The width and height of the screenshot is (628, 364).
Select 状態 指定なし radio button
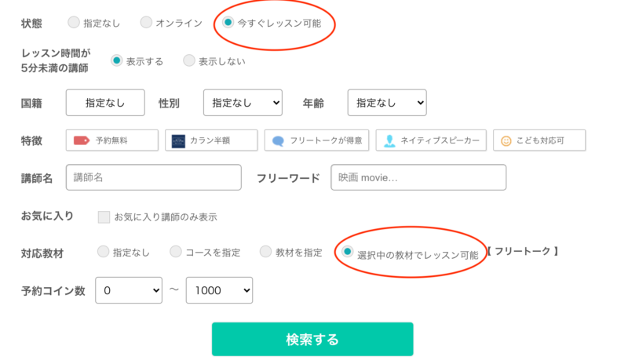pos(74,23)
